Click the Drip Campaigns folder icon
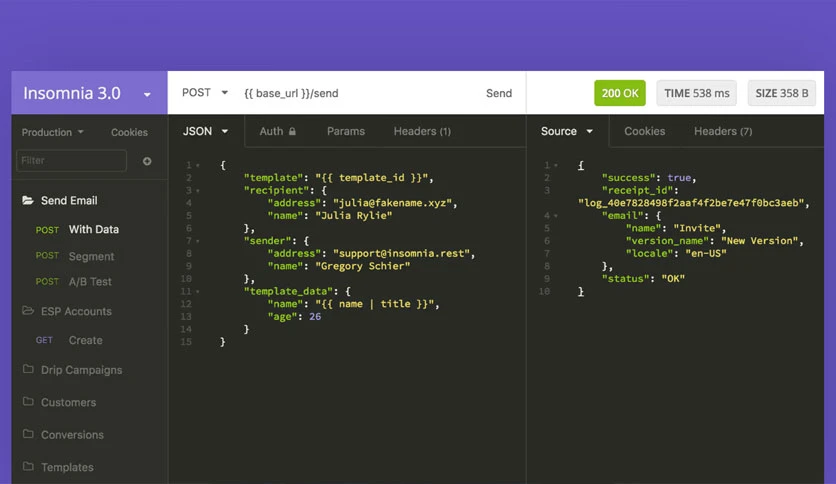 pos(28,369)
